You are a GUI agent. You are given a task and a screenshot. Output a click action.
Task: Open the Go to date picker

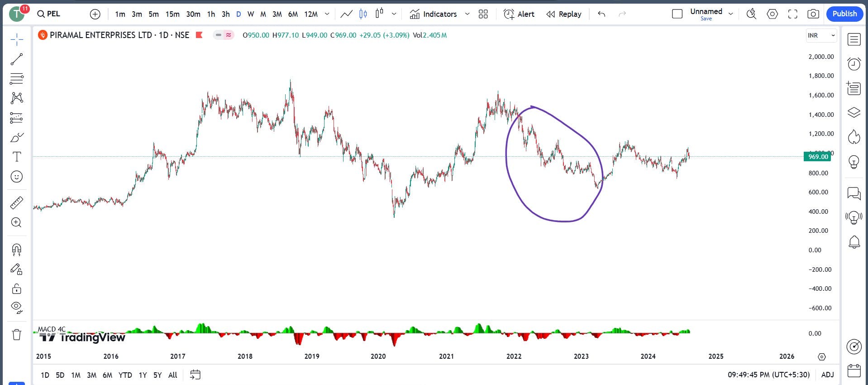tap(195, 375)
